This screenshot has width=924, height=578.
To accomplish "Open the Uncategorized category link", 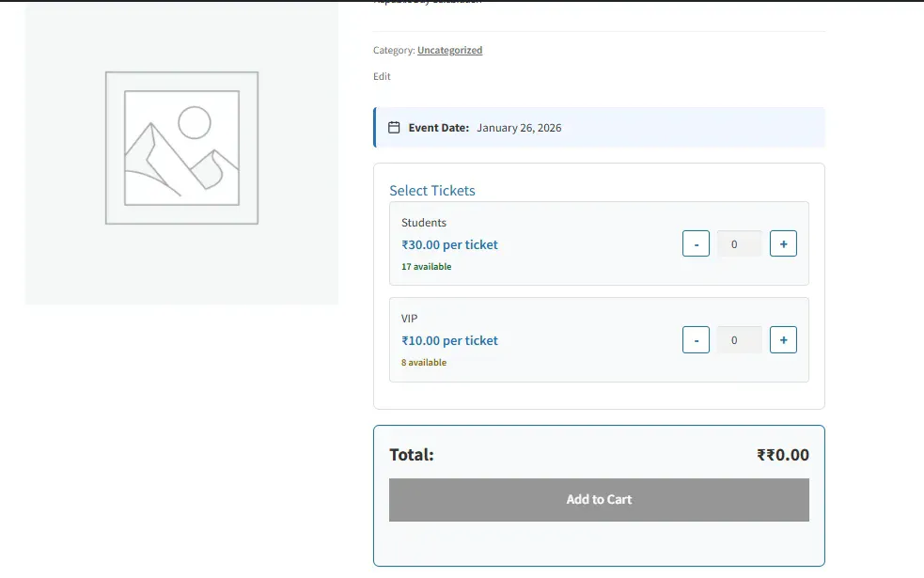I will point(449,50).
